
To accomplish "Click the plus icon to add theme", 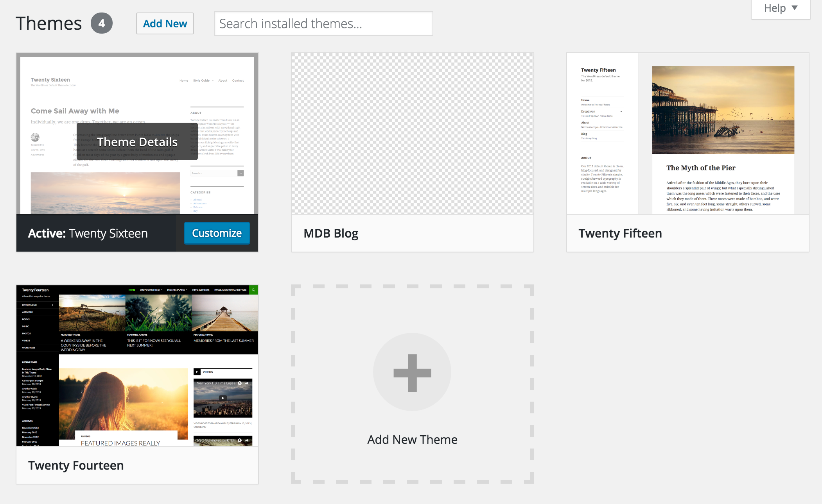I will (x=412, y=372).
